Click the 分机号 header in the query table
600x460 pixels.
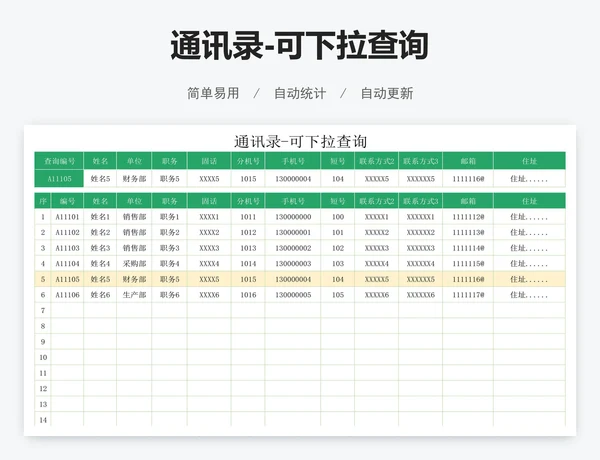tap(248, 161)
